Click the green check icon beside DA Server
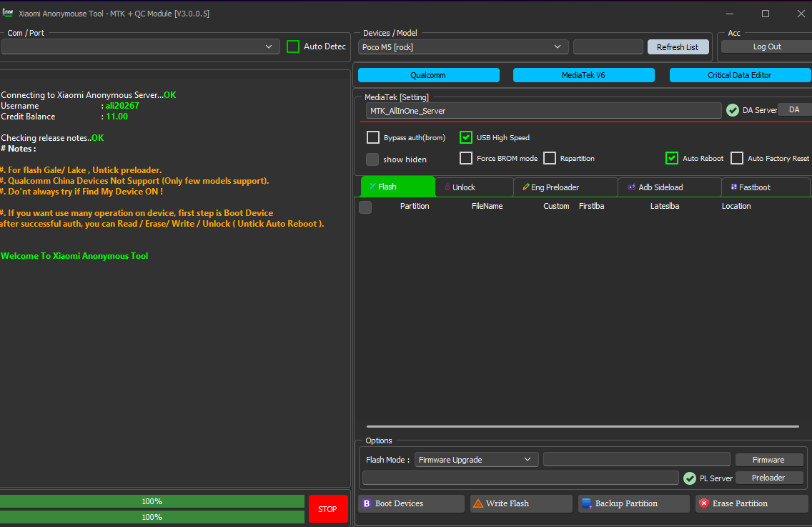812x527 pixels. [732, 110]
